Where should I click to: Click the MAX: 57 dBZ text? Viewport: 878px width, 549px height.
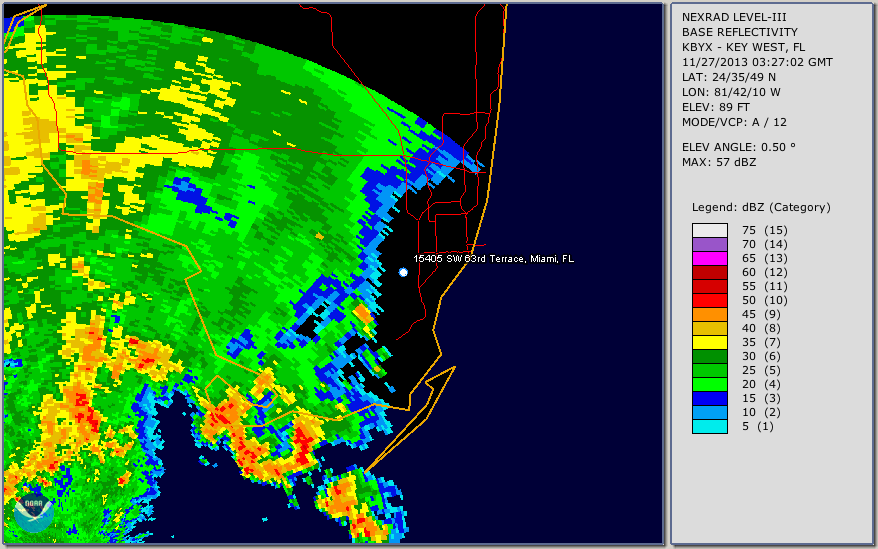tap(719, 162)
